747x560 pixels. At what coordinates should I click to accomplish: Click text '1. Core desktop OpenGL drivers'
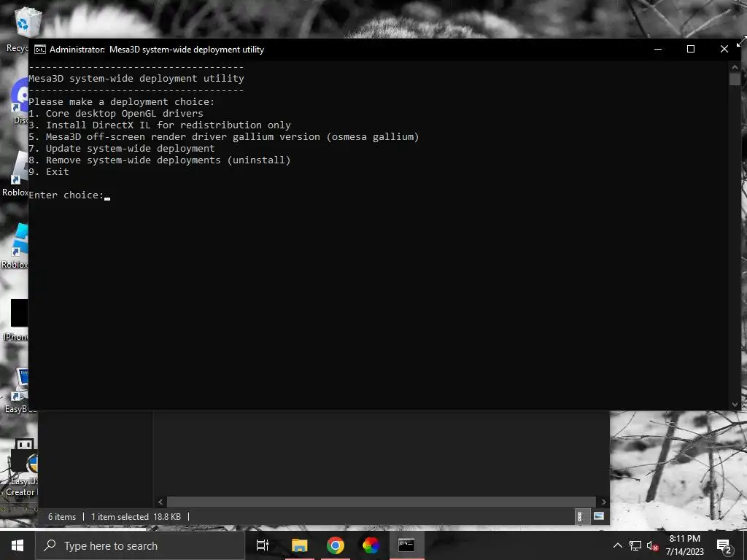tap(116, 113)
